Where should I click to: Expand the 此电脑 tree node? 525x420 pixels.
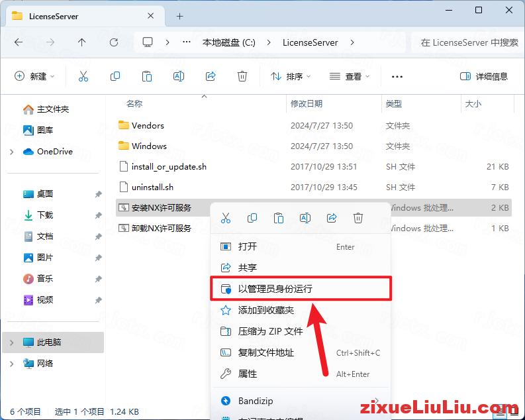click(x=12, y=342)
